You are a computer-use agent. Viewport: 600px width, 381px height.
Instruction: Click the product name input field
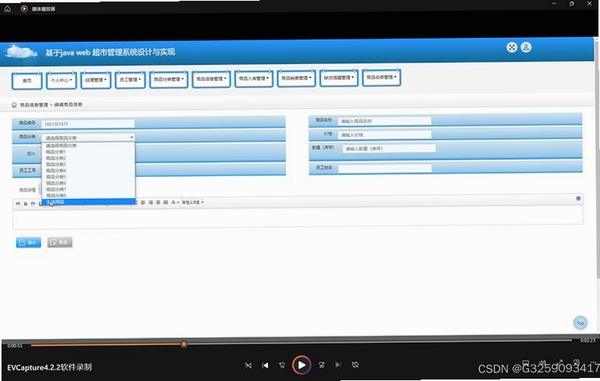pos(384,121)
